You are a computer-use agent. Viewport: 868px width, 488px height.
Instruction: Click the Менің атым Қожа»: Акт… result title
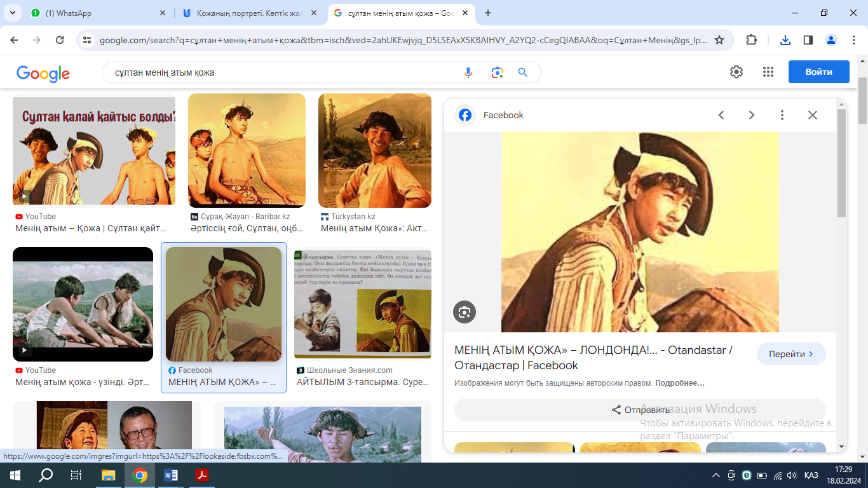pyautogui.click(x=374, y=229)
